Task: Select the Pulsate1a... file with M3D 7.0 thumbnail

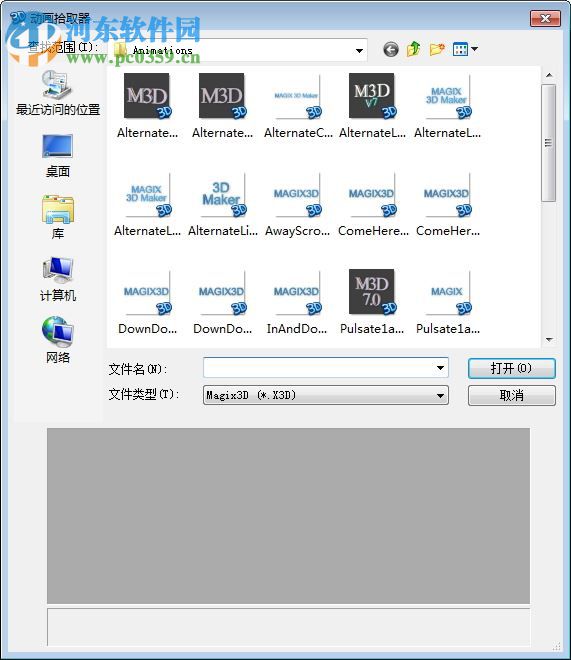Action: tap(372, 302)
